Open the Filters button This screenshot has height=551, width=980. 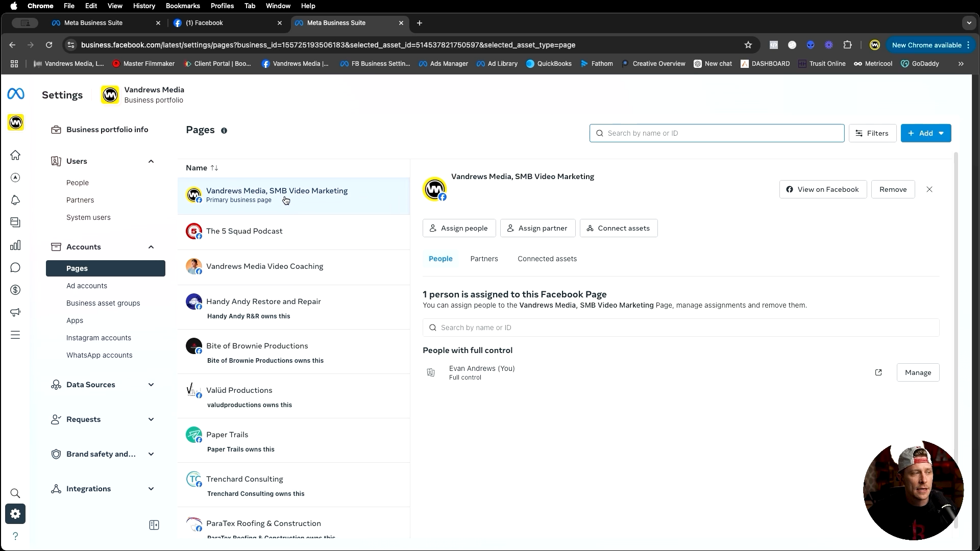click(x=872, y=133)
